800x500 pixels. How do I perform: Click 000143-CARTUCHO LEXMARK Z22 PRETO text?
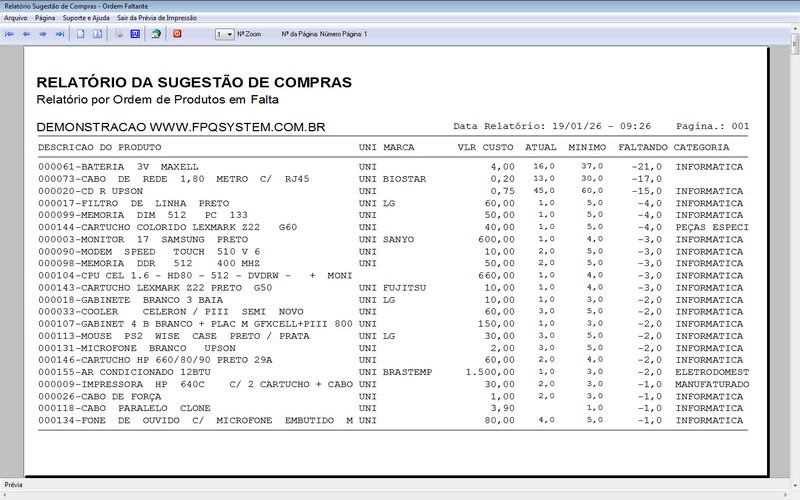pos(155,288)
